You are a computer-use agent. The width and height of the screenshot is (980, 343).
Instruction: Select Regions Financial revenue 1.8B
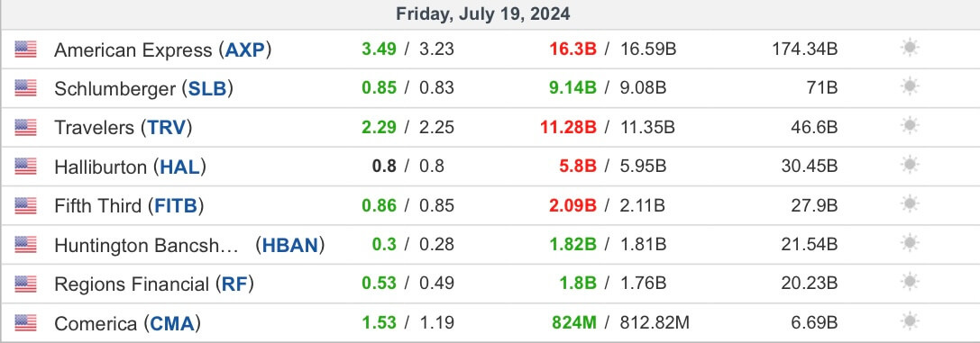(x=578, y=283)
